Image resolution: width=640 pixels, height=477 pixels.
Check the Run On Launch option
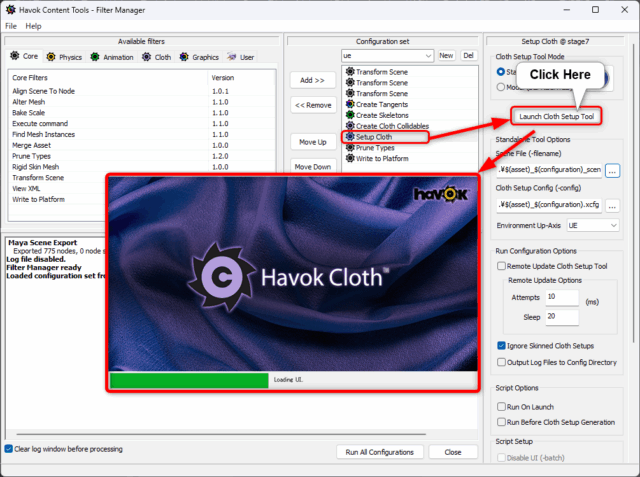click(502, 408)
